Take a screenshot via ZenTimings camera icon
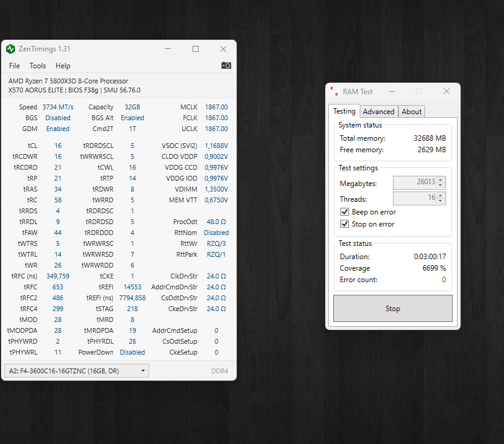Viewport: 504px width, 444px height. click(x=226, y=66)
